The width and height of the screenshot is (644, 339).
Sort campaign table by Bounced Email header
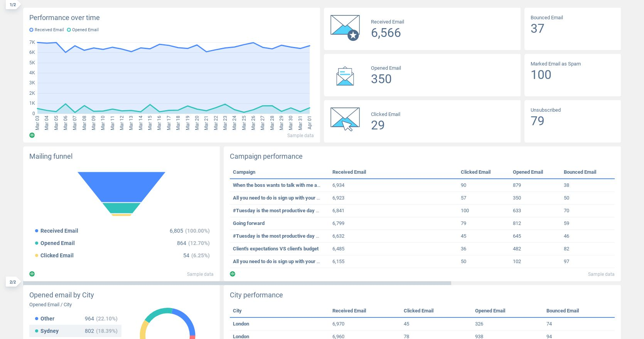580,172
